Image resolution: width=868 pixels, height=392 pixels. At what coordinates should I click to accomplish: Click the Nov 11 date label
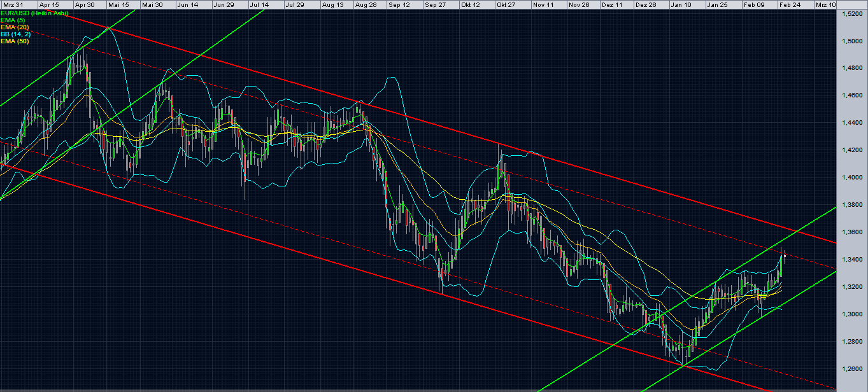(x=543, y=4)
